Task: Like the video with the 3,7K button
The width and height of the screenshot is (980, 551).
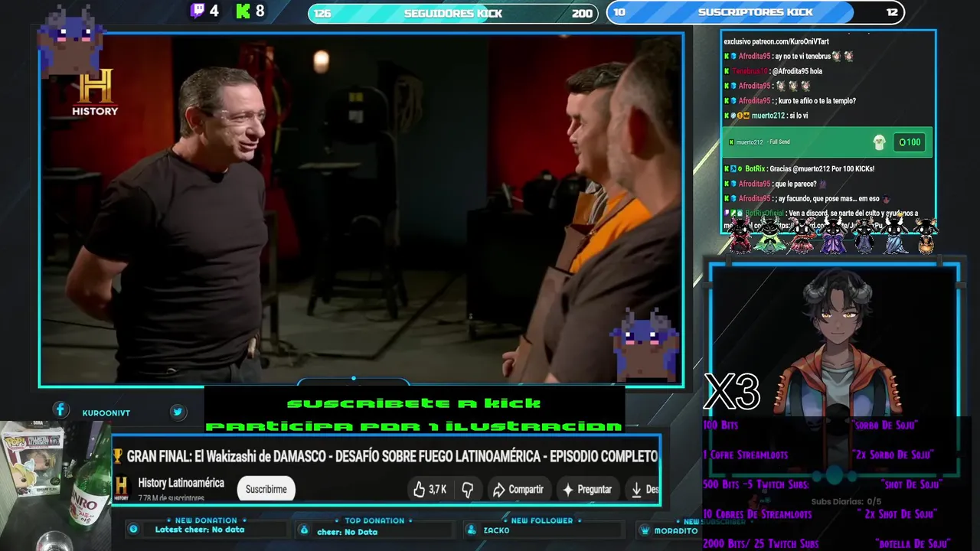Action: coord(430,489)
